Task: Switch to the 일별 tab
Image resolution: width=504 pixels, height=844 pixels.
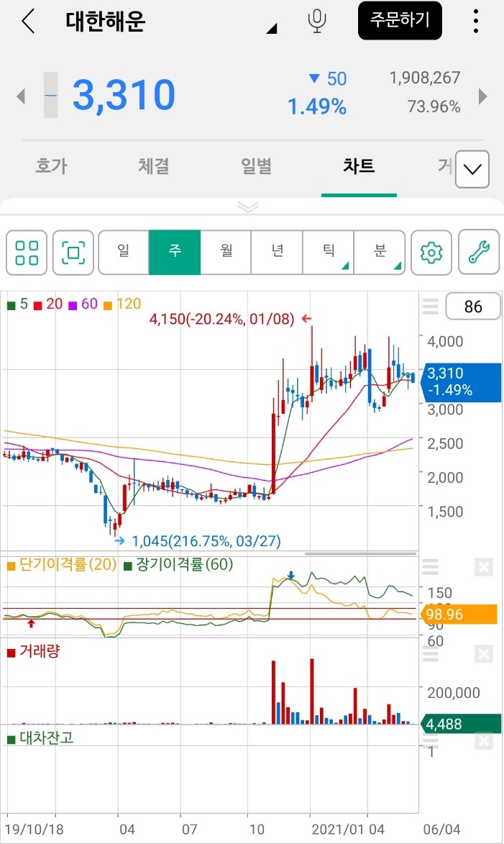Action: [x=256, y=165]
